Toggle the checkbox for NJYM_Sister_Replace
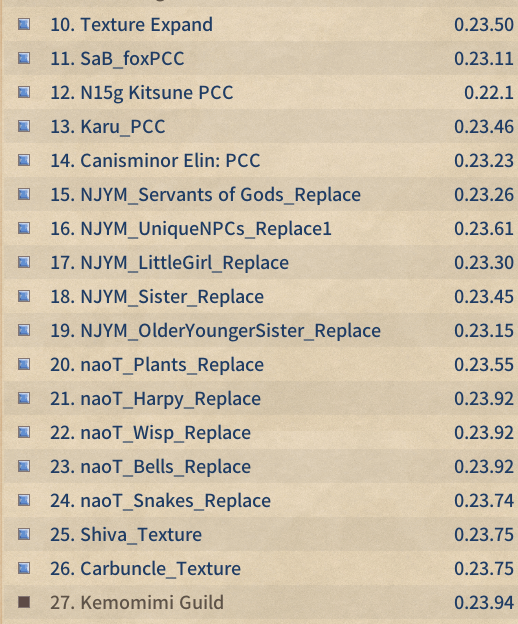Image resolution: width=518 pixels, height=624 pixels. (x=24, y=296)
